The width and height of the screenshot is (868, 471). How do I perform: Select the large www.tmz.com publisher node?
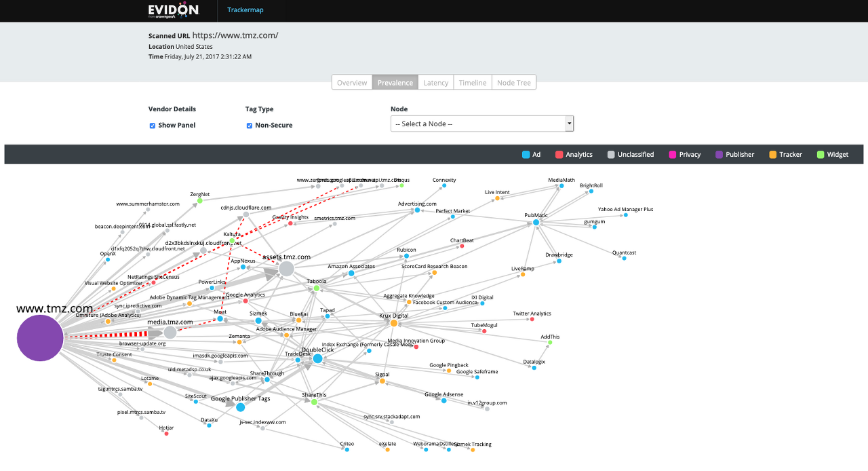[40, 337]
